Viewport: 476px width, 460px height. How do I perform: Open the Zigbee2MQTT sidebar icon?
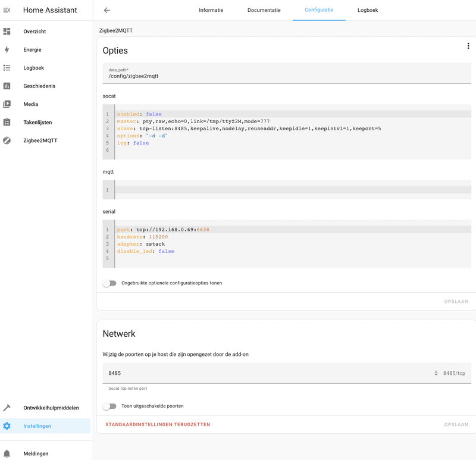7,141
